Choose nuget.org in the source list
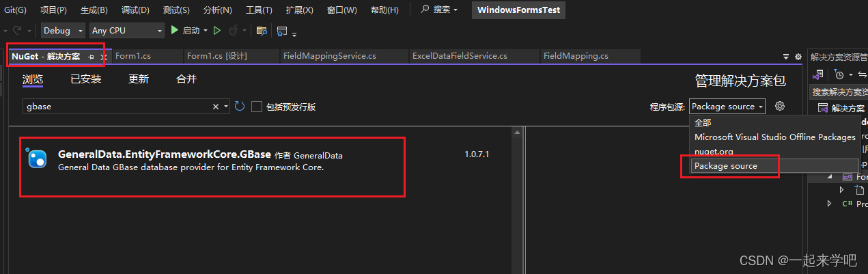Viewport: 868px width, 274px height. 774,152
